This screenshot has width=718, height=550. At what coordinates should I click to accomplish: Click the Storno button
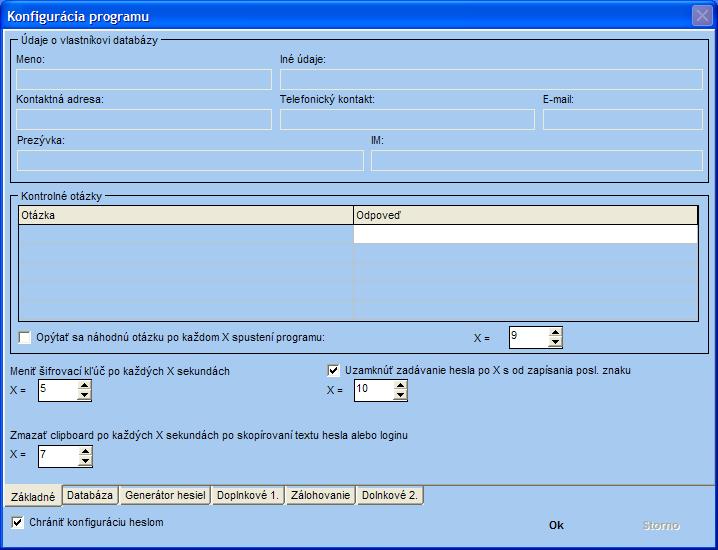(661, 525)
